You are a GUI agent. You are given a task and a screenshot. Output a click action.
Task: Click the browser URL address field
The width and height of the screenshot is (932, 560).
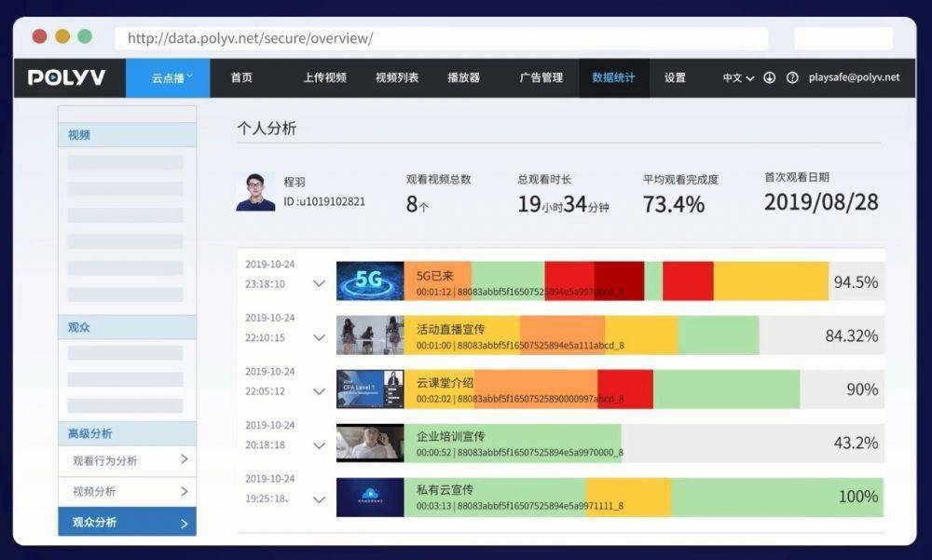point(441,38)
